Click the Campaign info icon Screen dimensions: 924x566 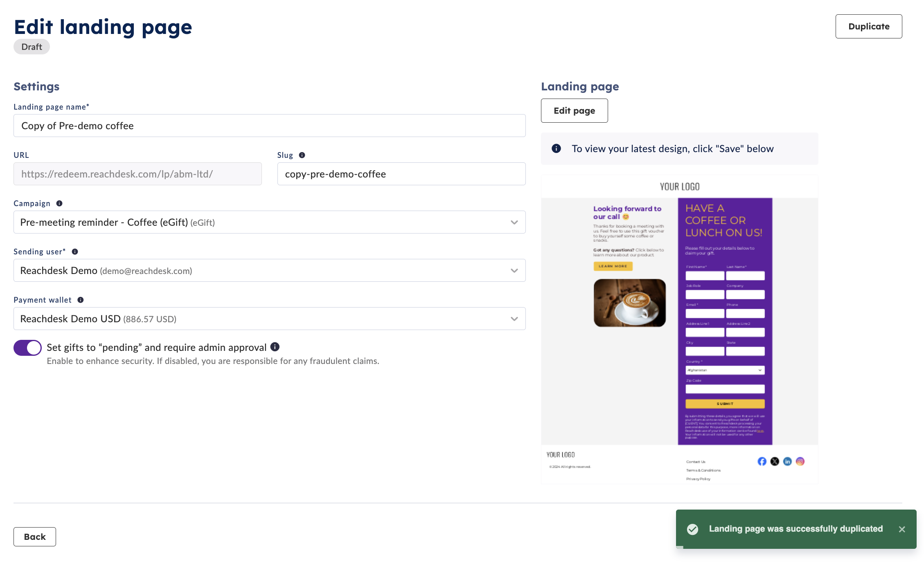59,203
